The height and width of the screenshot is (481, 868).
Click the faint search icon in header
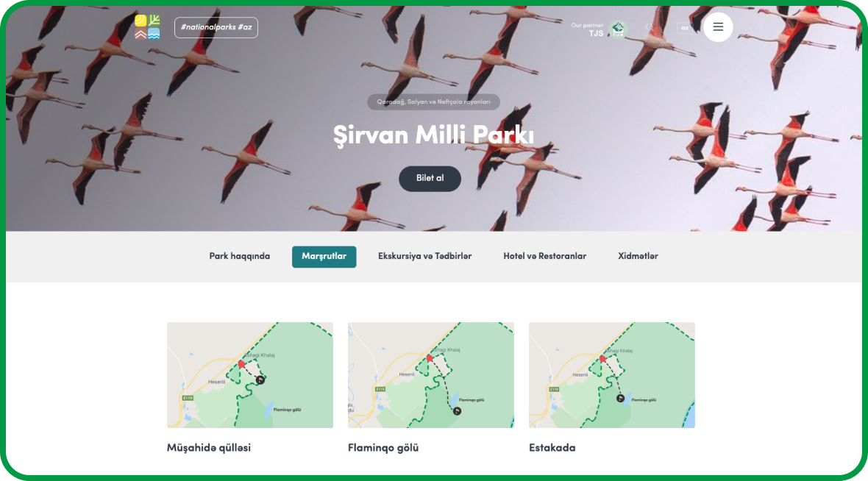(x=650, y=27)
